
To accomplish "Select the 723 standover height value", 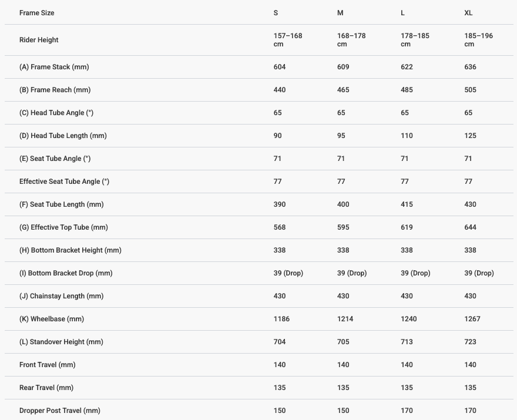I will tap(470, 342).
